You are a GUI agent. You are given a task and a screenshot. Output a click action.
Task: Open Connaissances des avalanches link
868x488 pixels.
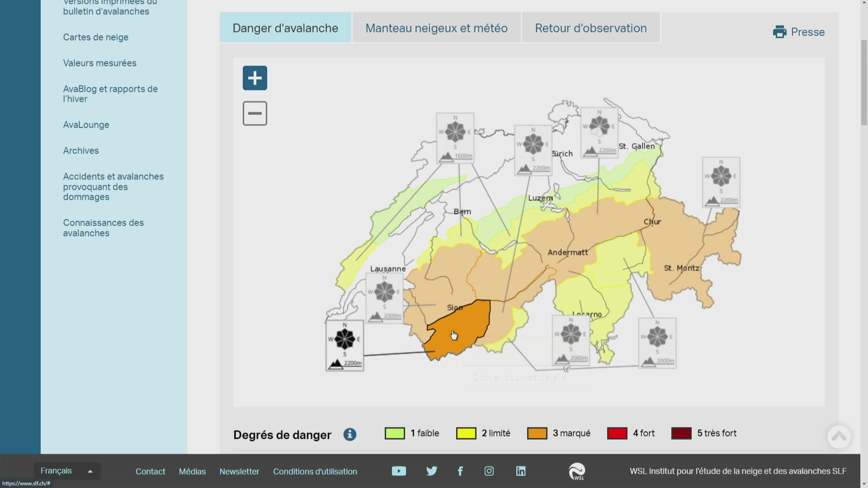(x=104, y=228)
